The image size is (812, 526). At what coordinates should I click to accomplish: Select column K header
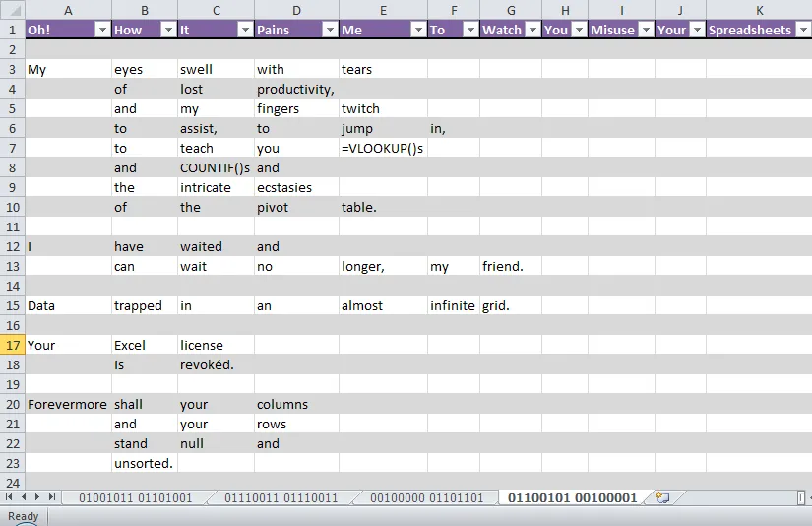click(759, 10)
